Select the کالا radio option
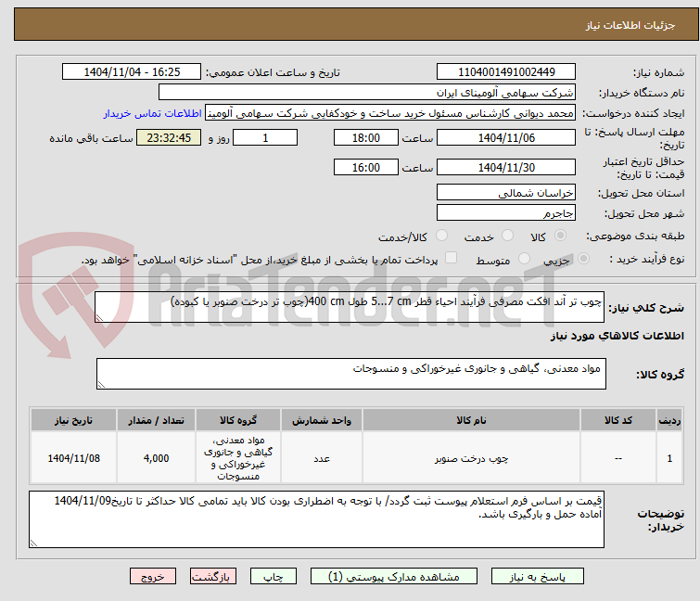Screen dimensions: 700x601 [x=560, y=236]
